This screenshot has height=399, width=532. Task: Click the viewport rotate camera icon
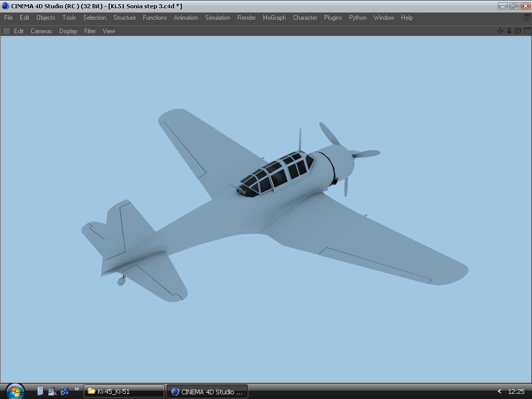[518, 31]
